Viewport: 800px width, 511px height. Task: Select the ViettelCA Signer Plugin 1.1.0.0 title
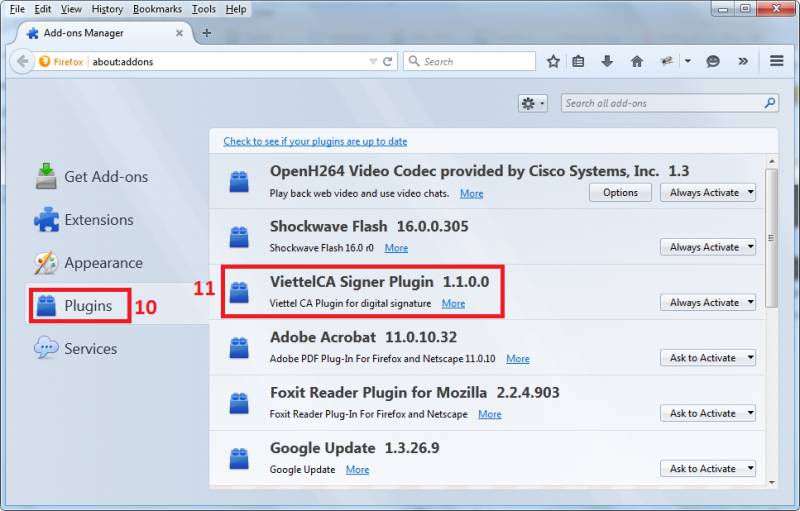(x=380, y=282)
